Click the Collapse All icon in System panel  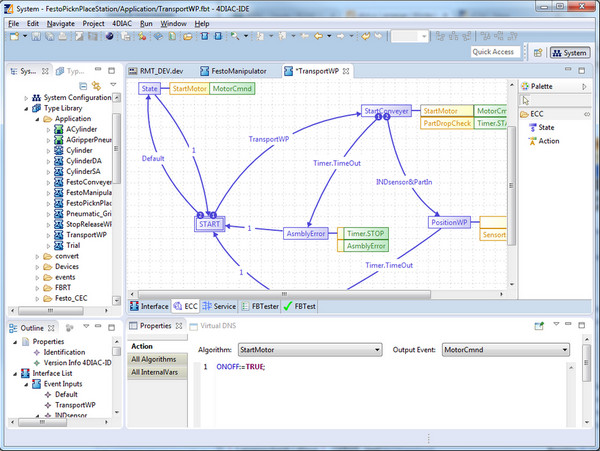[83, 86]
